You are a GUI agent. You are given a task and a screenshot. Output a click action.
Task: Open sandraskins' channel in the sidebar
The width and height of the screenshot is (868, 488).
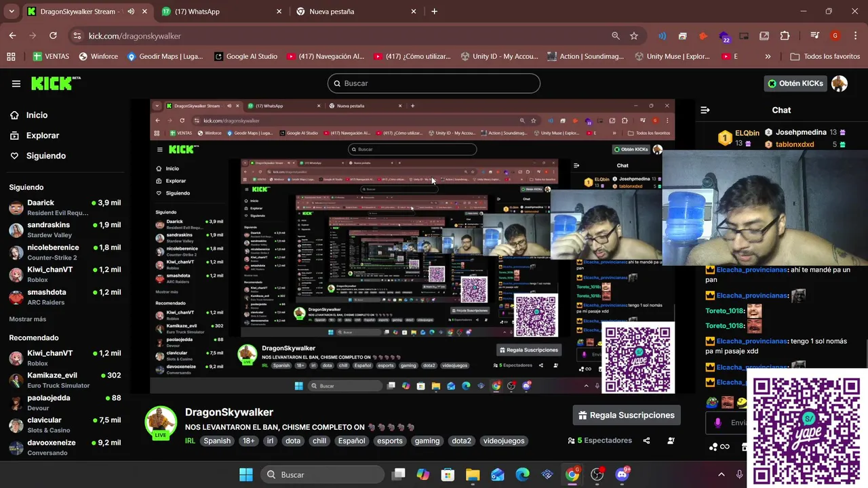pos(64,230)
